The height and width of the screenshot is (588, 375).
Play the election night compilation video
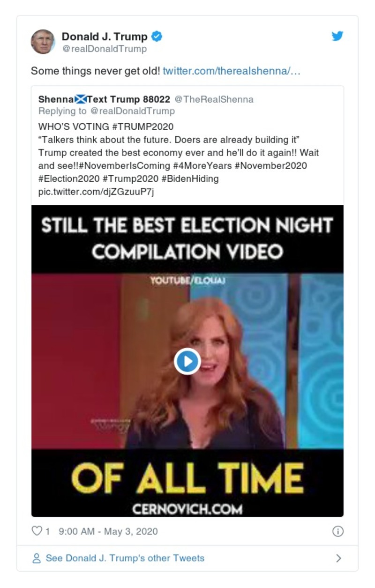pos(187,361)
